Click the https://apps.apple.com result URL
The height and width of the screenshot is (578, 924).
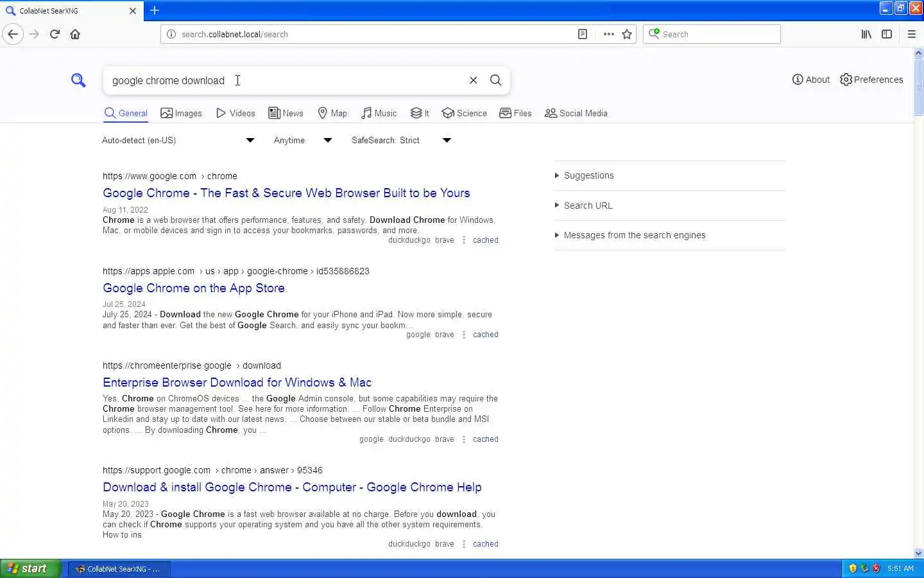coord(236,271)
